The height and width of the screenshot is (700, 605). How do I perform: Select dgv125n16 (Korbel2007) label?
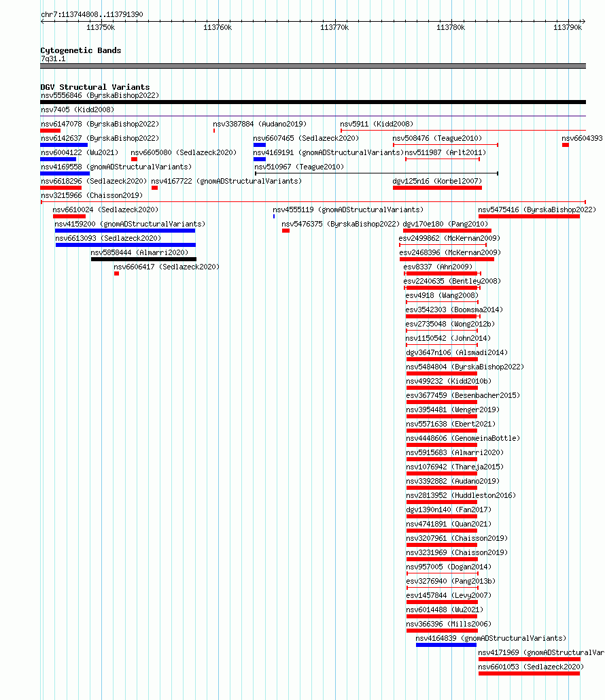437,181
